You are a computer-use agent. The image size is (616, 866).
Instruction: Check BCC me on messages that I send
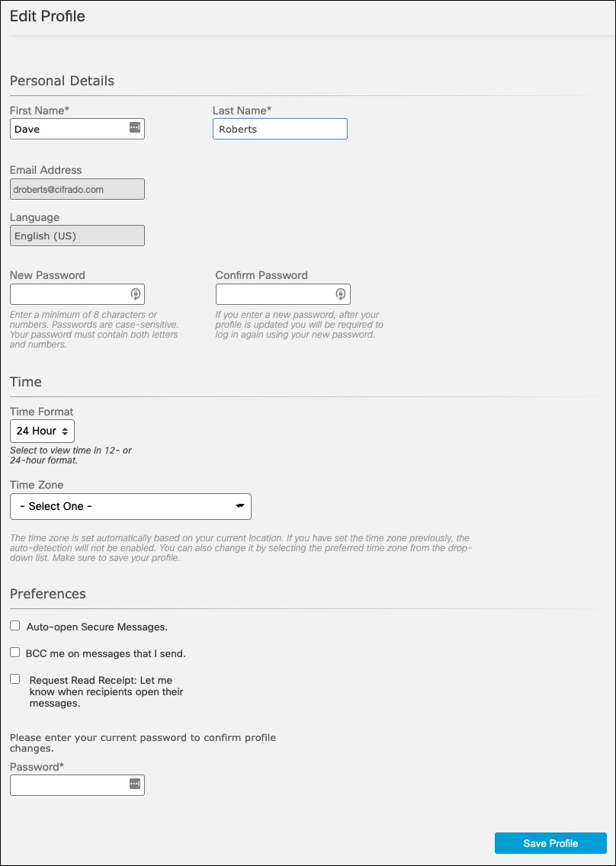click(x=14, y=653)
